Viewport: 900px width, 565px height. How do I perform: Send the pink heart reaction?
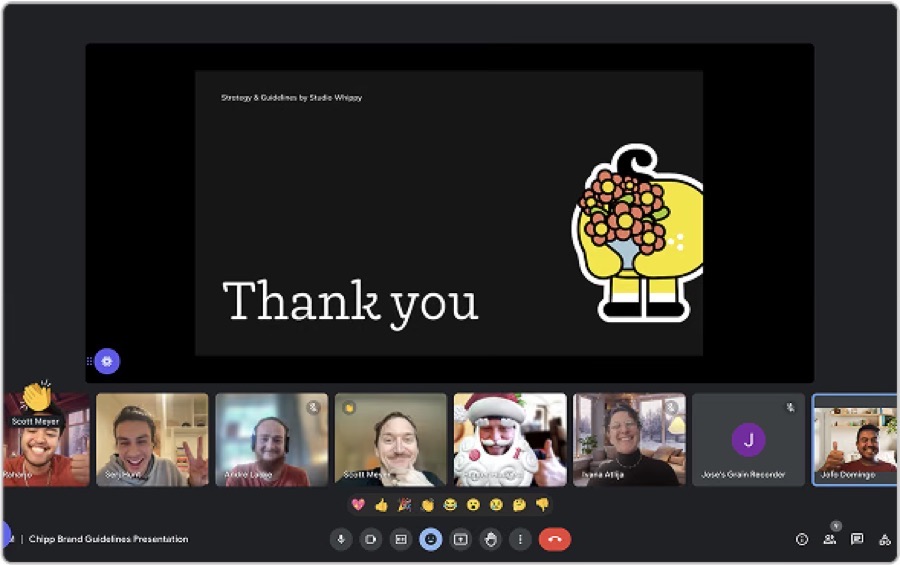point(358,505)
